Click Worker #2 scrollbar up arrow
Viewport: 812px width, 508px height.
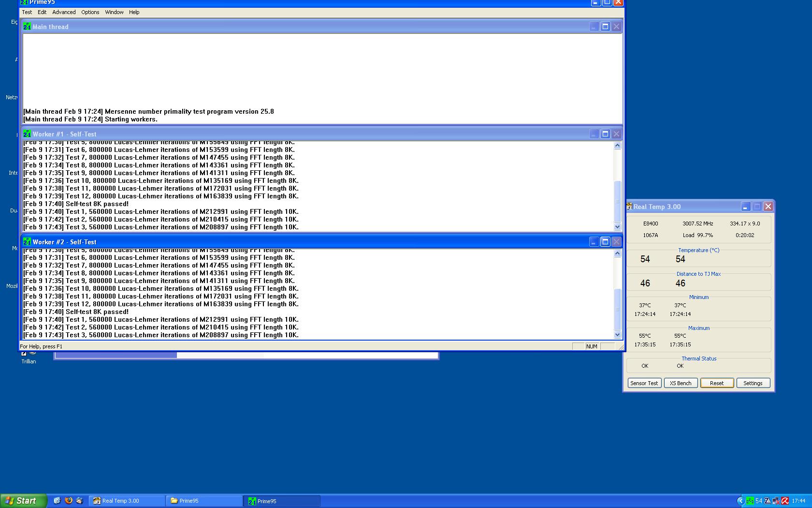[x=617, y=254]
